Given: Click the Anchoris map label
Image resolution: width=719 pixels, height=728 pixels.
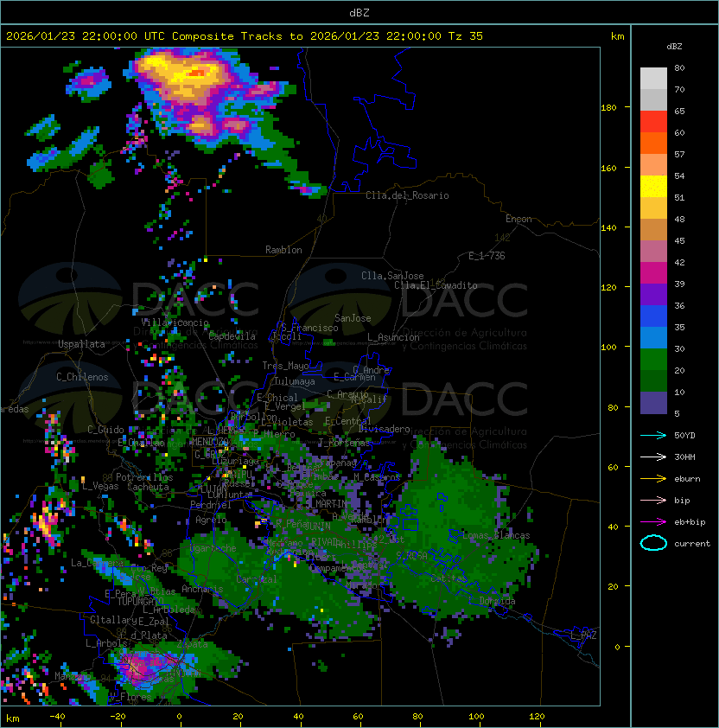Looking at the screenshot, I should coord(202,589).
